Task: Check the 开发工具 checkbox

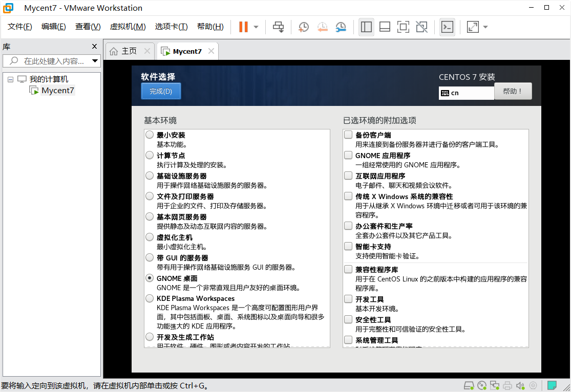Action: [349, 299]
